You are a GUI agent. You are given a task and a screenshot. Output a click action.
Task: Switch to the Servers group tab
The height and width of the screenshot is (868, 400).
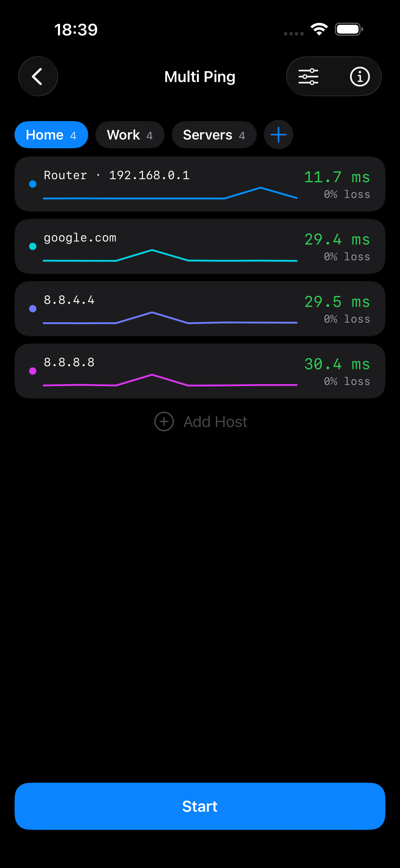pos(214,135)
